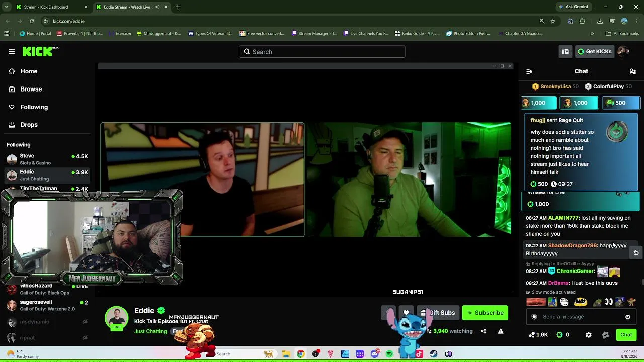The height and width of the screenshot is (362, 644).
Task: Click the emoji picker in the message box
Action: (628, 317)
